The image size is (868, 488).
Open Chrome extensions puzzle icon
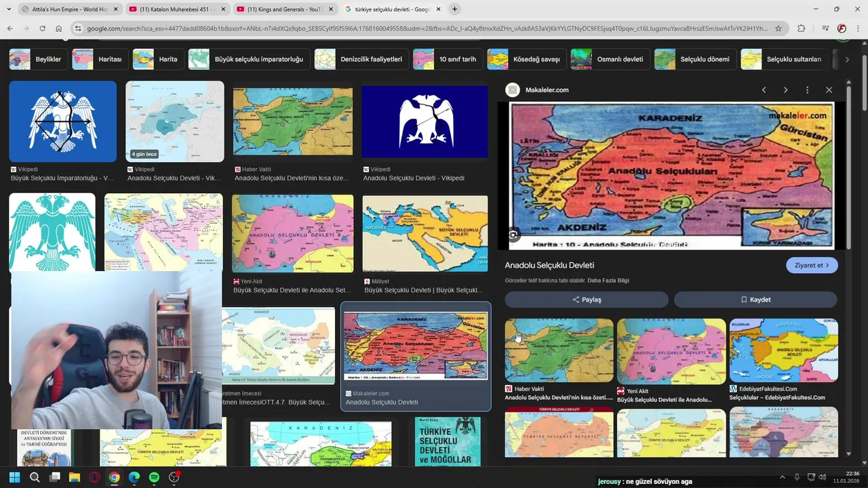pos(801,28)
